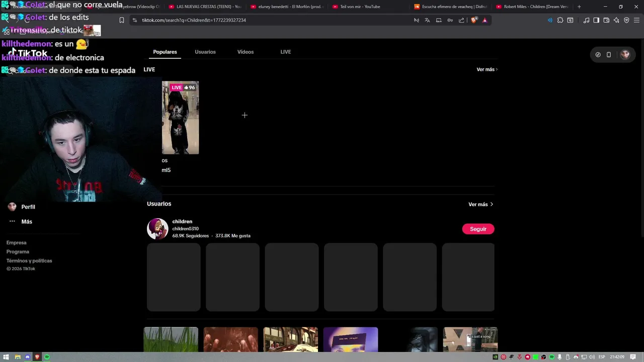Click the circular icon left of phone icon
The image size is (644, 362).
[x=598, y=54]
